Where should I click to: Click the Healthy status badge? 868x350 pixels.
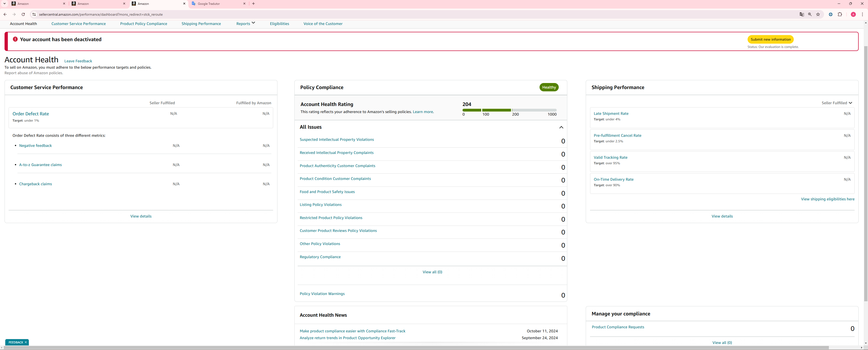click(x=549, y=87)
